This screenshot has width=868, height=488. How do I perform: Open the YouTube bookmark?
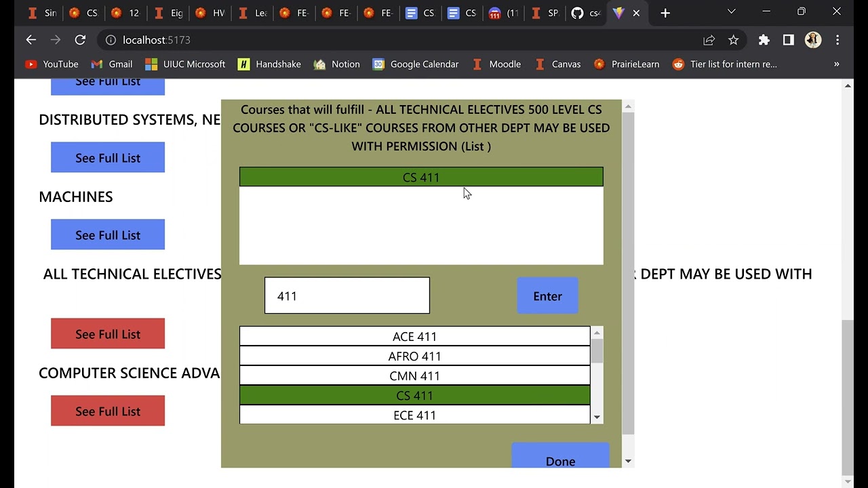[x=52, y=64]
